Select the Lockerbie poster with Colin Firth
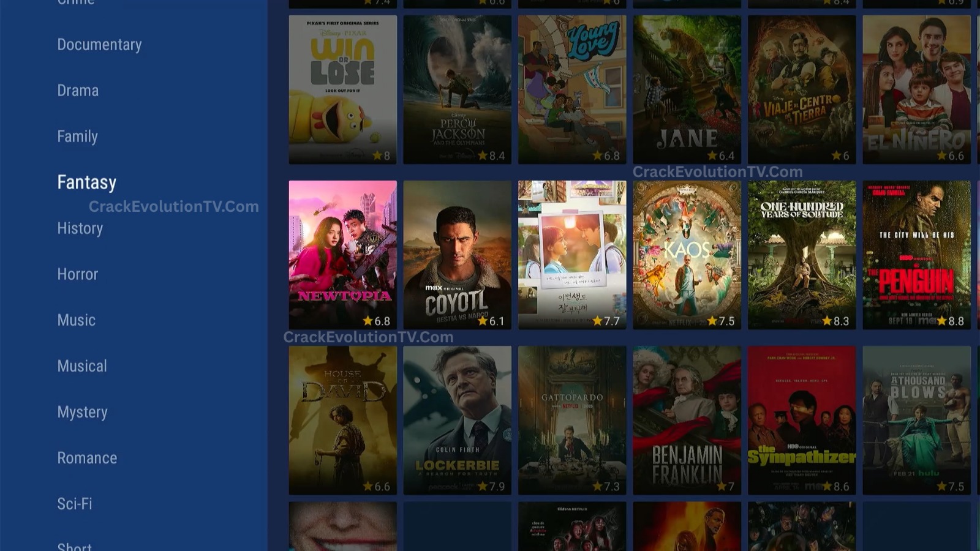Image resolution: width=980 pixels, height=551 pixels. click(457, 421)
